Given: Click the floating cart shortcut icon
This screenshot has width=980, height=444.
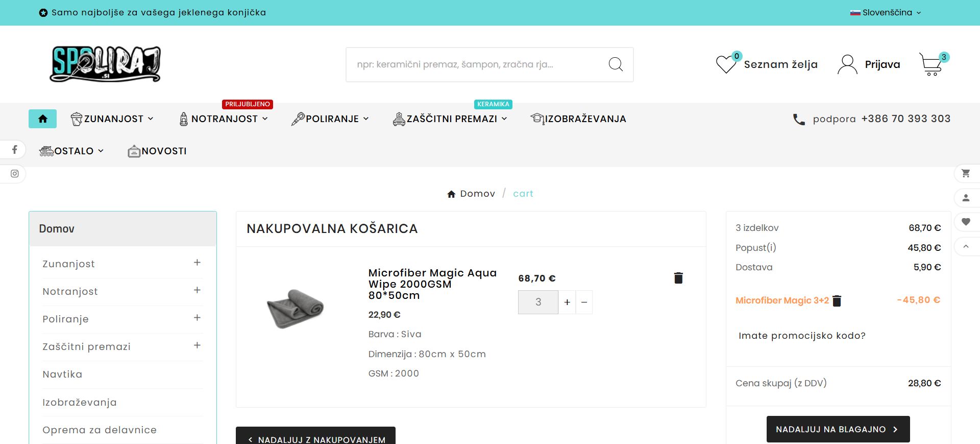Looking at the screenshot, I should pyautogui.click(x=966, y=173).
